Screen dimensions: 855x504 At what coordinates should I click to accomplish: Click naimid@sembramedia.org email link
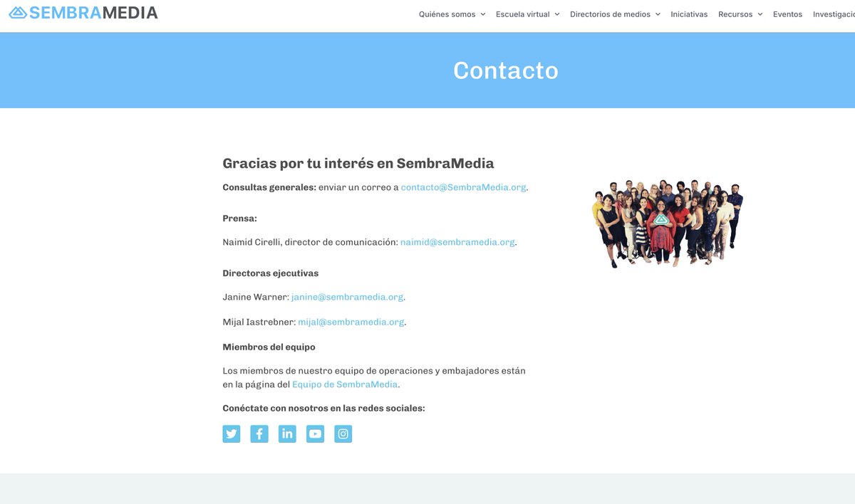click(457, 242)
